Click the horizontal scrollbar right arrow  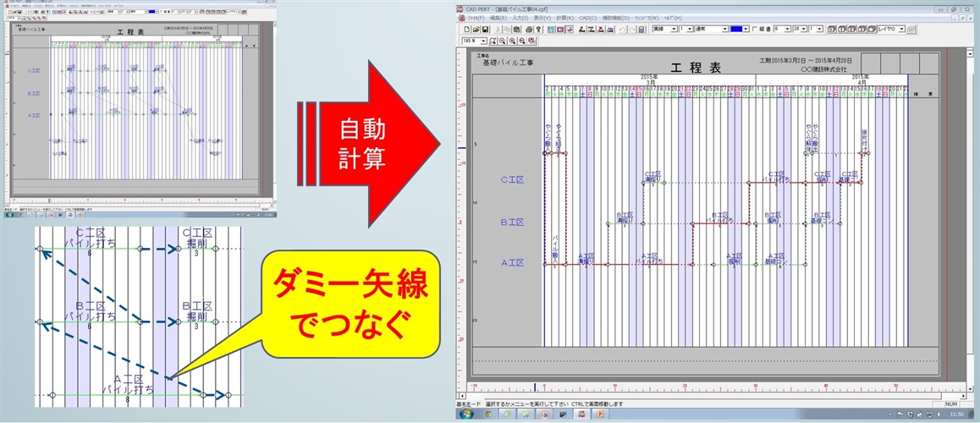pyautogui.click(x=961, y=394)
